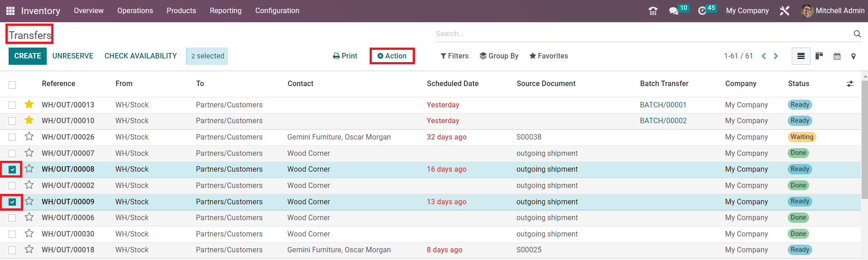This screenshot has width=868, height=260.
Task: Tick the select-all header checkbox
Action: (12, 84)
